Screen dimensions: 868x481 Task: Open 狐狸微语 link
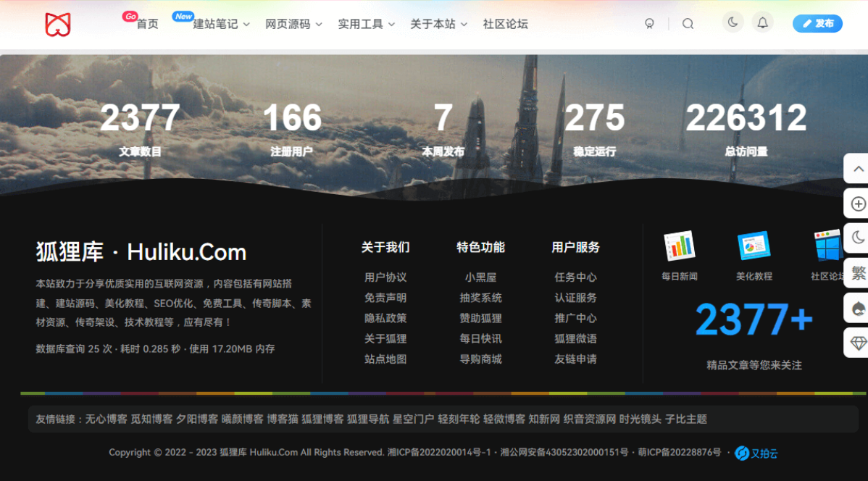(576, 339)
